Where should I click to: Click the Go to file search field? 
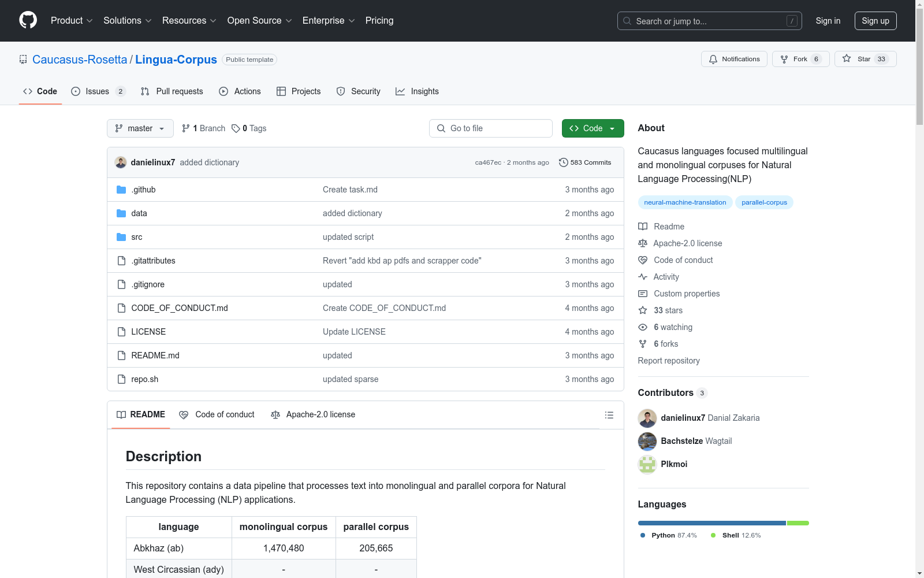point(491,128)
